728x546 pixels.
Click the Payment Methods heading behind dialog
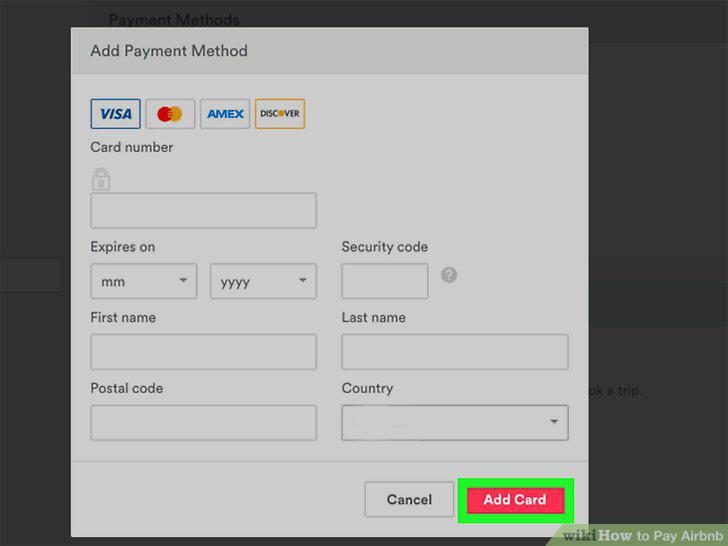click(x=174, y=20)
